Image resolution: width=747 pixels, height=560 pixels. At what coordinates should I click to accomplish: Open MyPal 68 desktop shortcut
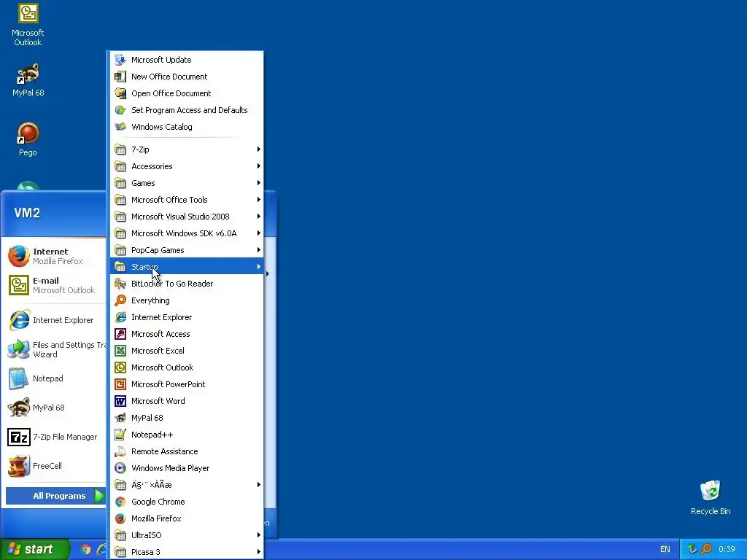28,80
